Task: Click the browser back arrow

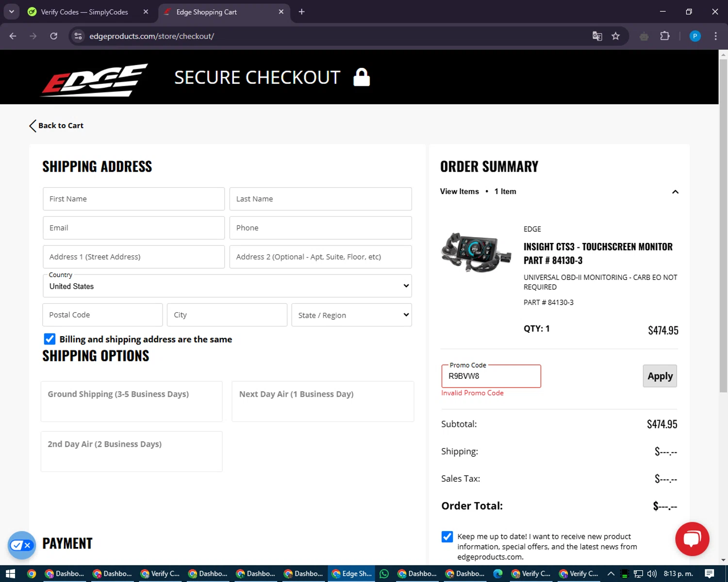Action: point(13,36)
